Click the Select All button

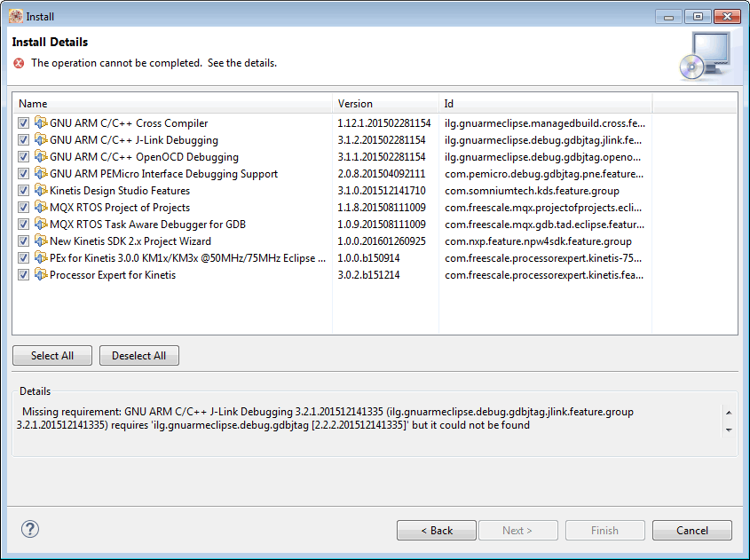[52, 355]
